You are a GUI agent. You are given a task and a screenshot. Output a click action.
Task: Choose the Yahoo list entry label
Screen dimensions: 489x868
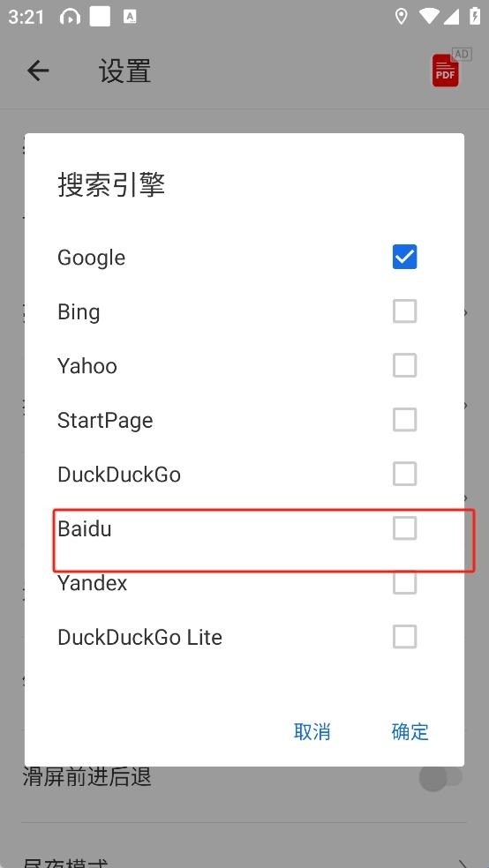point(87,366)
